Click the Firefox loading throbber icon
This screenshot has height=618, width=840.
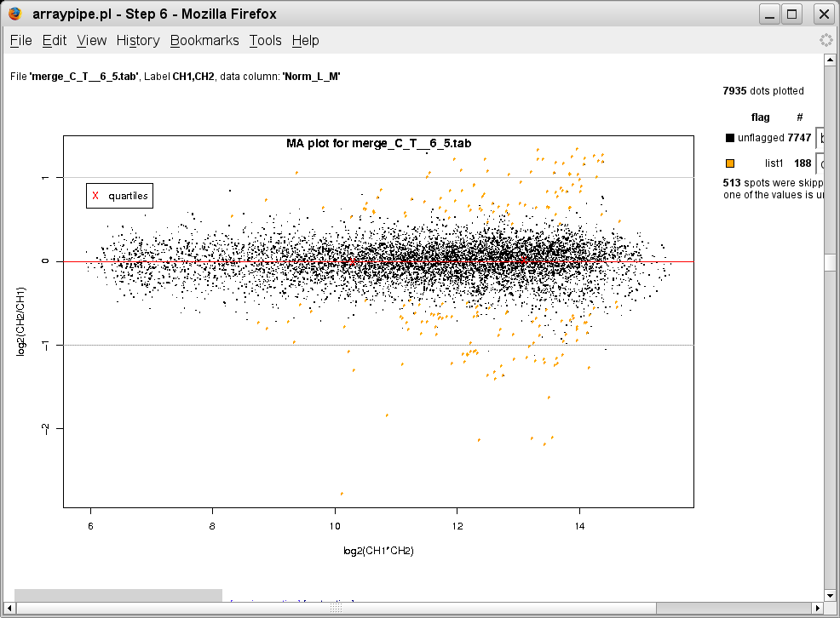pos(826,40)
